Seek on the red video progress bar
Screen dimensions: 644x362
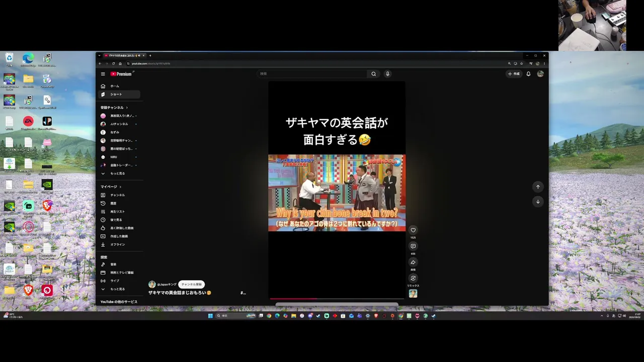pos(337,299)
